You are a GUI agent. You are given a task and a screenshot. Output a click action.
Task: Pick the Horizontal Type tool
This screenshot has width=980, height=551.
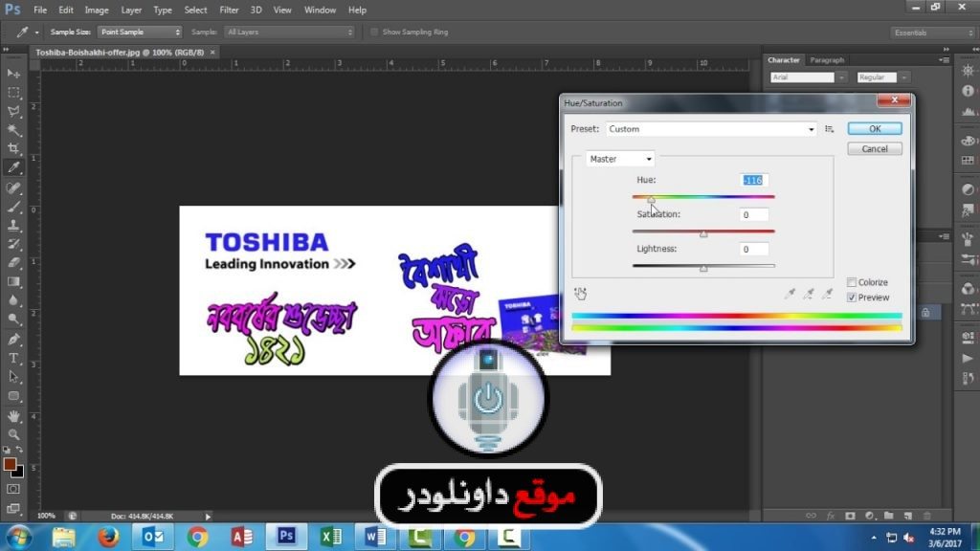[x=13, y=358]
